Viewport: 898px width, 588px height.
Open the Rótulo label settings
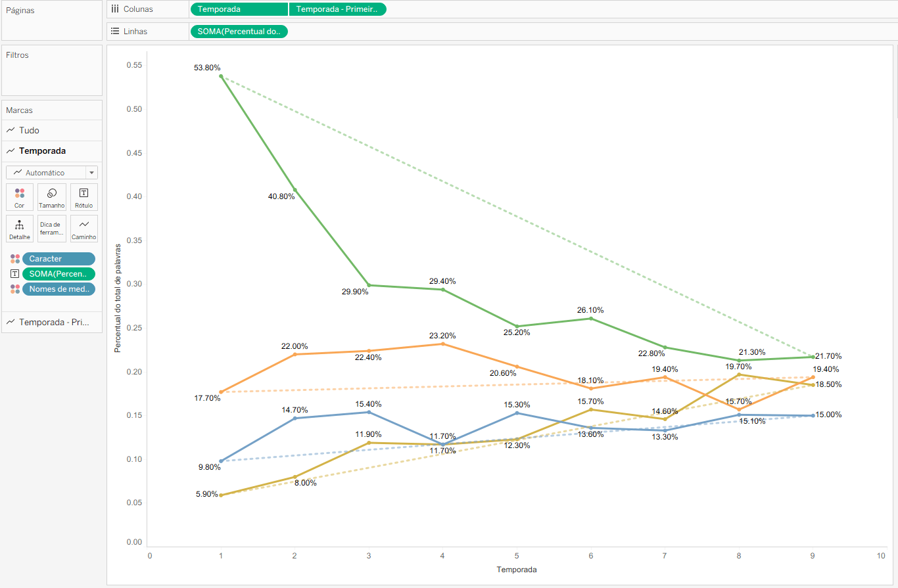(x=83, y=196)
